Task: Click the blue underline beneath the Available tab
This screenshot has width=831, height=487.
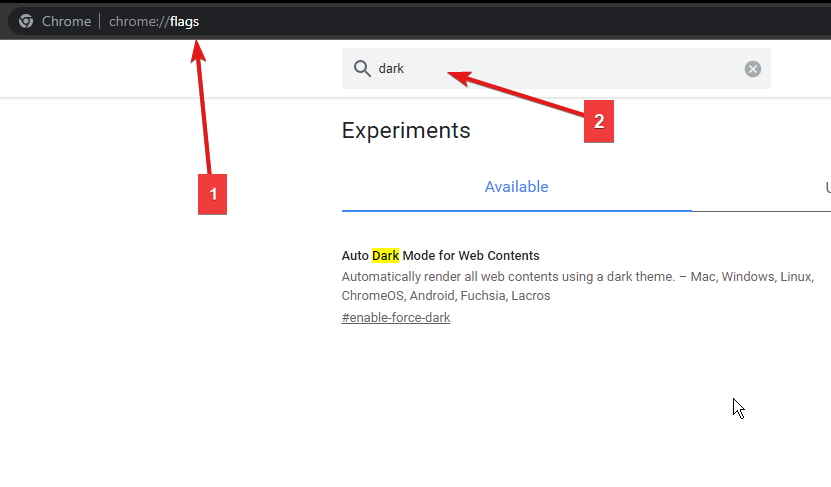Action: [517, 210]
